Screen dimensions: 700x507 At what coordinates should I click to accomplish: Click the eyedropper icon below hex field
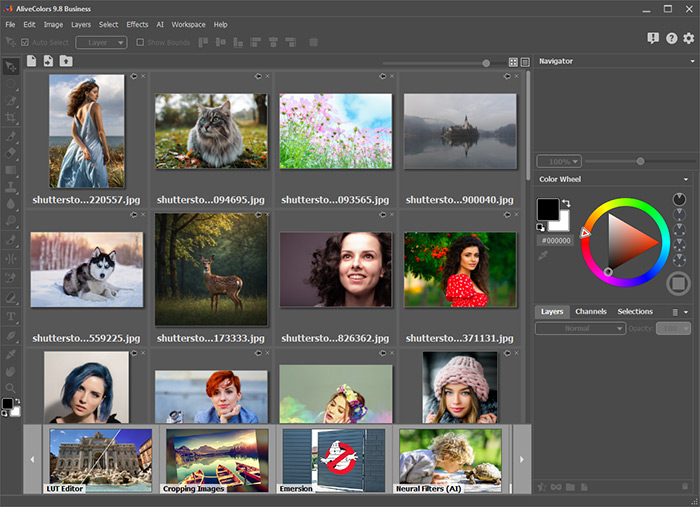pyautogui.click(x=543, y=256)
